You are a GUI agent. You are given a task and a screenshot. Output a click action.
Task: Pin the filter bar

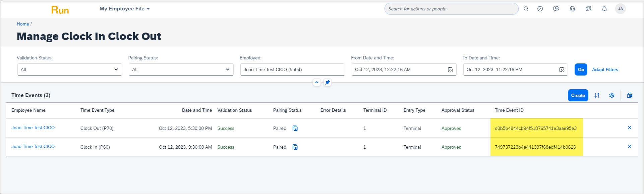(328, 82)
